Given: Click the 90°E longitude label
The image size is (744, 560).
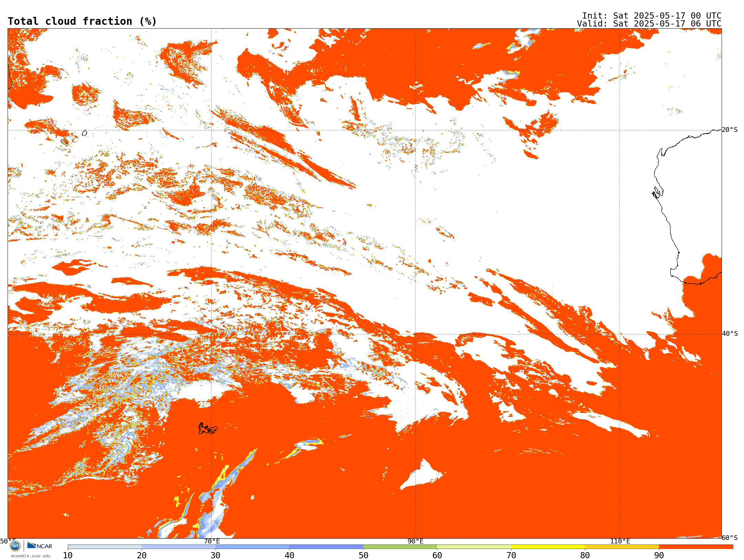Looking at the screenshot, I should coord(416,541).
